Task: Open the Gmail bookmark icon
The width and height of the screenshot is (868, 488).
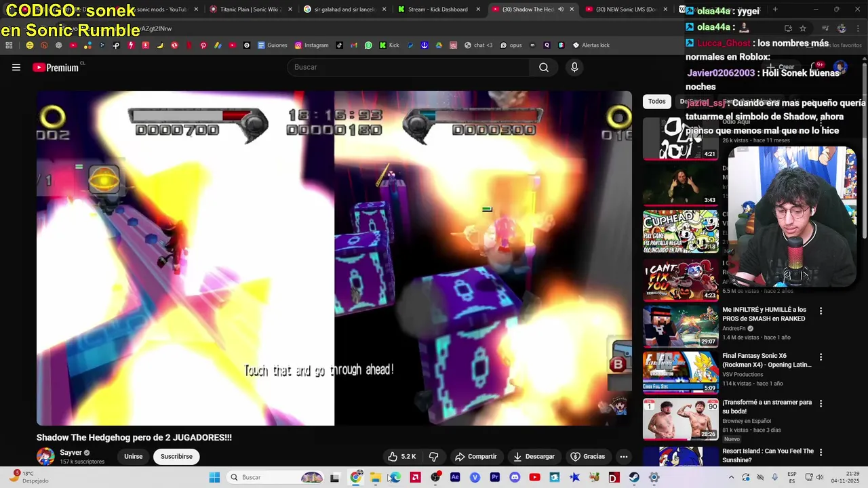Action: (x=354, y=45)
